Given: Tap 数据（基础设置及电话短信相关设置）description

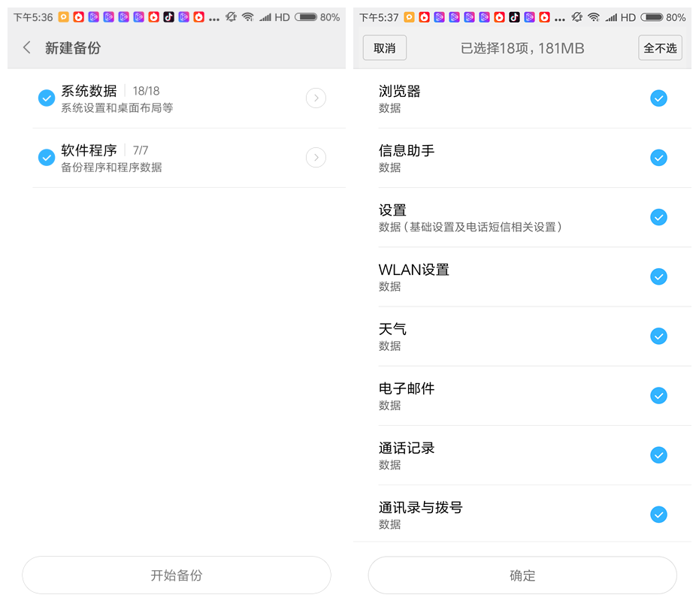Looking at the screenshot, I should click(471, 227).
